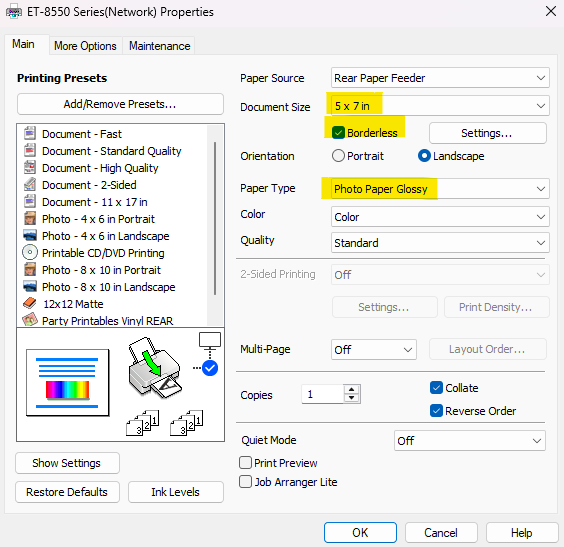Open the Document Size dropdown
Image resolution: width=564 pixels, height=547 pixels.
click(440, 106)
